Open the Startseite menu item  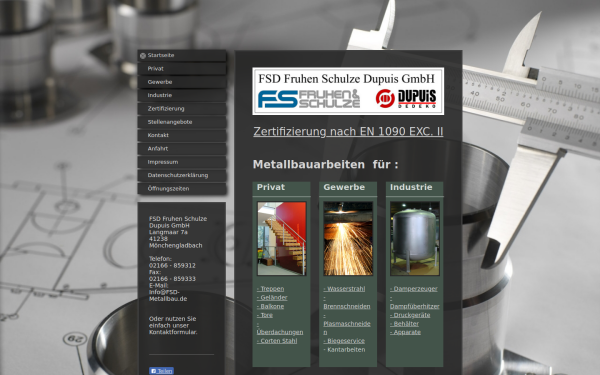[182, 55]
